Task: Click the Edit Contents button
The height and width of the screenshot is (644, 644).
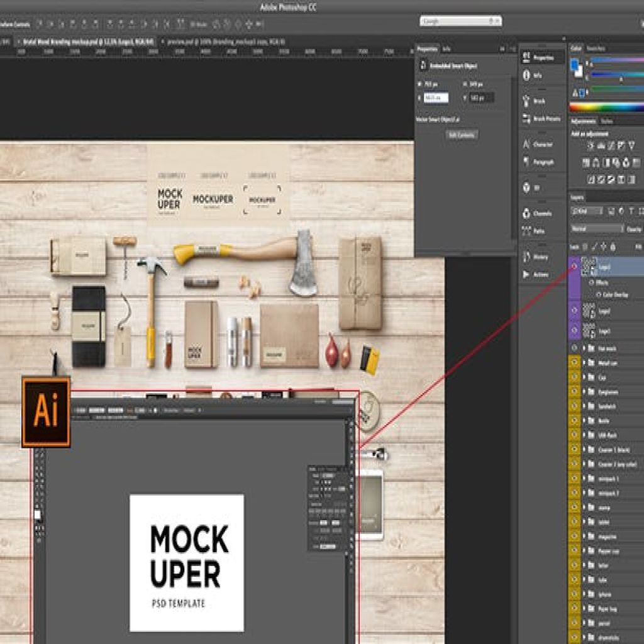Action: pos(462,135)
